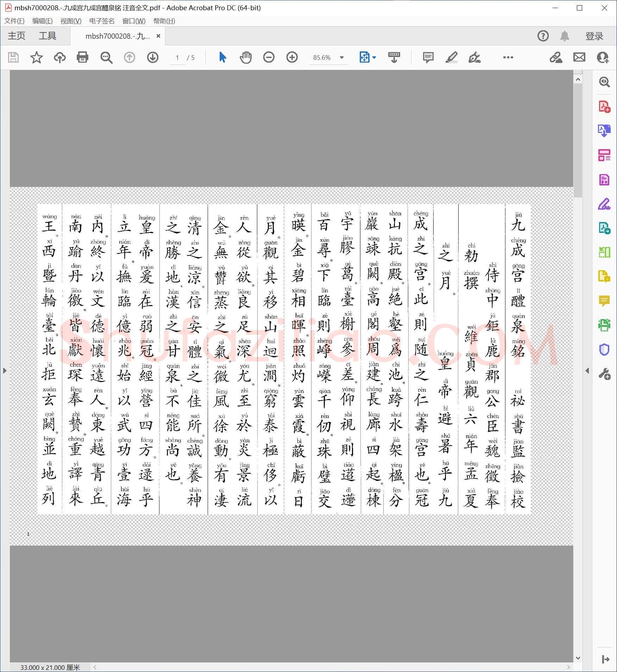Click vertical scrollbar down arrow

pos(578,658)
